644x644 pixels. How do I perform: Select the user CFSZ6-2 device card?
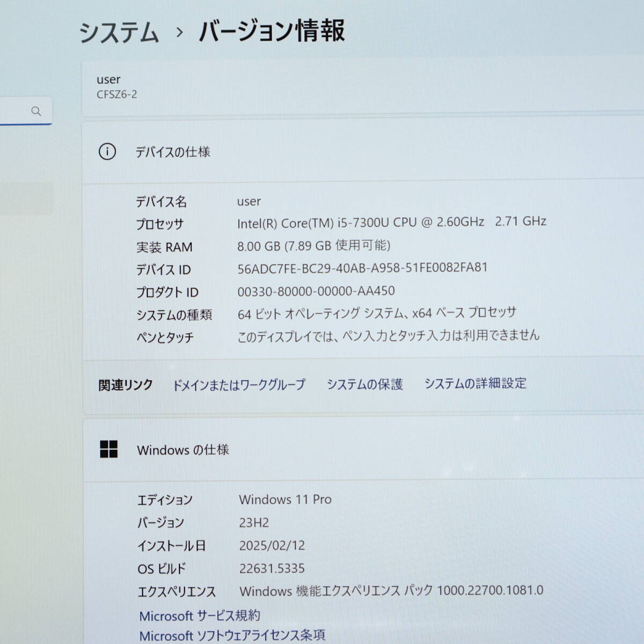(x=363, y=87)
